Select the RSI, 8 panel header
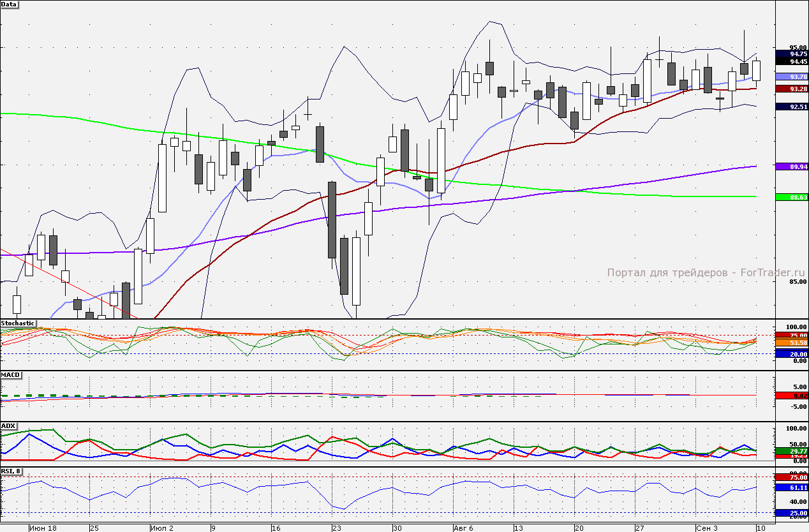Viewport: 809px width, 532px height. (11, 469)
